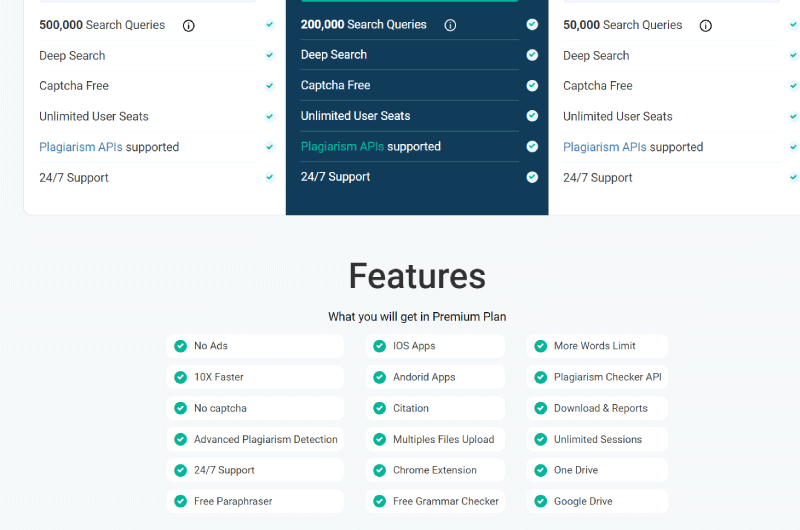Viewport: 800px width, 530px height.
Task: Select the Free Grammar Checker feature item
Action: click(x=435, y=501)
